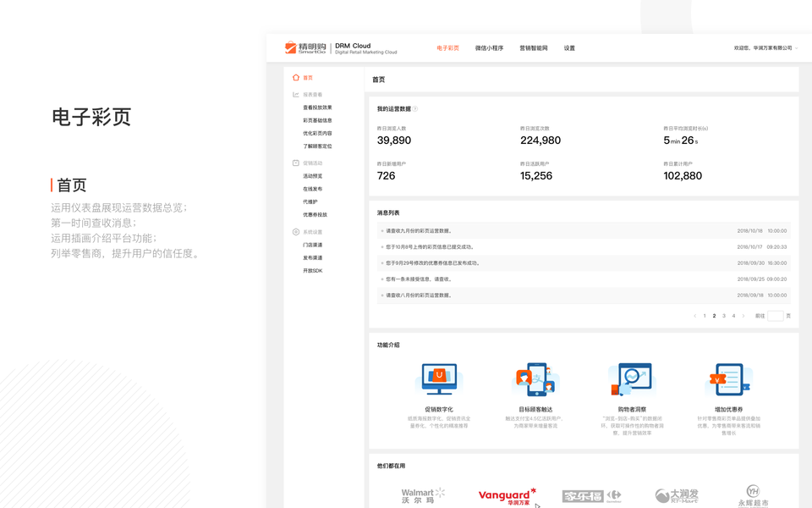Open 开放SDK in the sidebar
Viewport: 812px width, 508px height.
(x=312, y=271)
